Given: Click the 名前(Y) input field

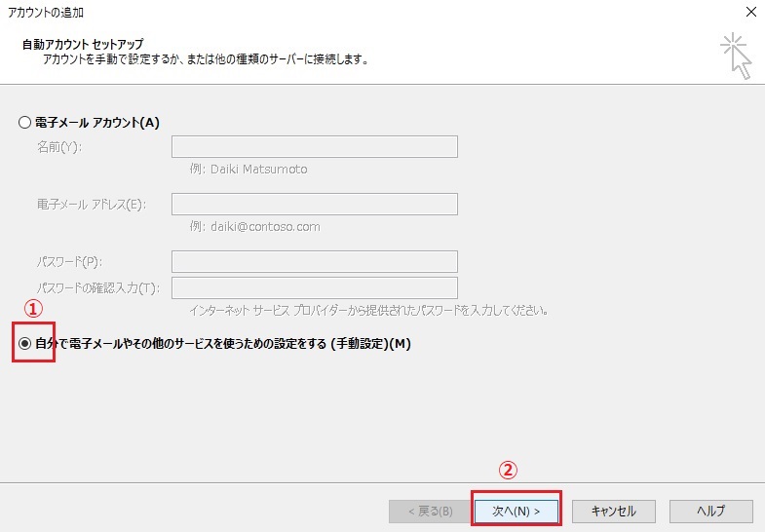Looking at the screenshot, I should (315, 147).
